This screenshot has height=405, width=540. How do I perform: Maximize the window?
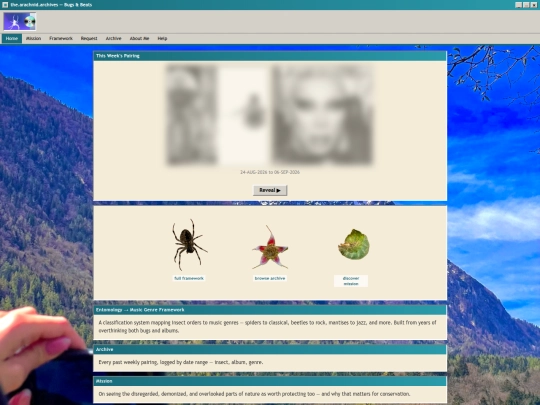526,5
